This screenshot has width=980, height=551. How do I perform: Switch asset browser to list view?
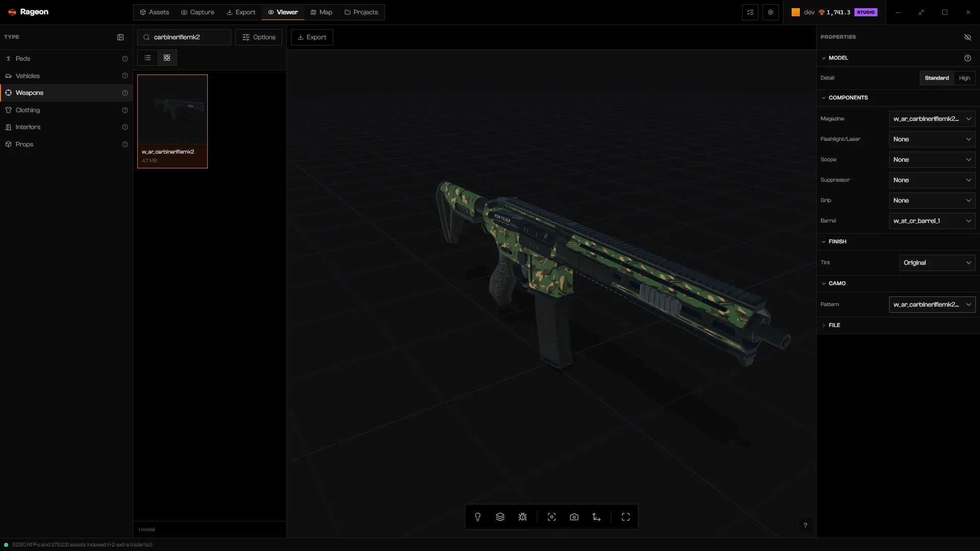(x=148, y=58)
